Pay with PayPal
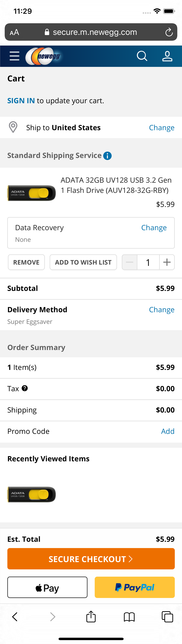Screen dimensions: 182x644 (x=135, y=587)
